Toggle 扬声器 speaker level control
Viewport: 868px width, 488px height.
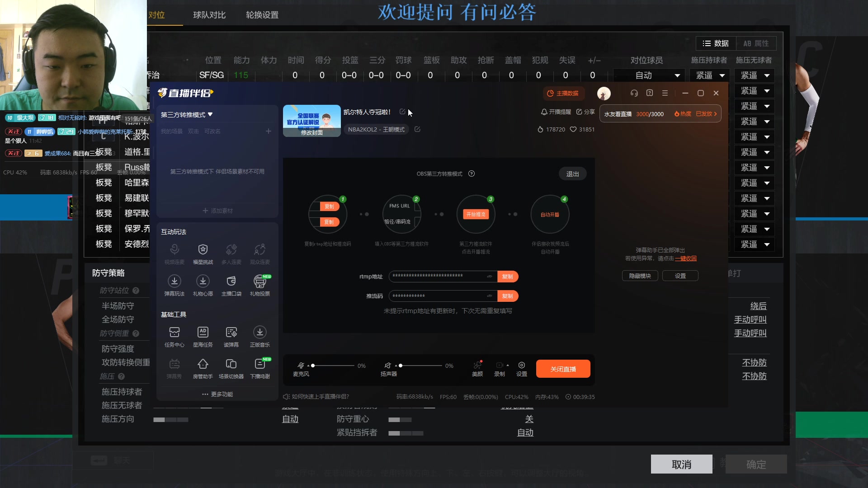click(387, 365)
